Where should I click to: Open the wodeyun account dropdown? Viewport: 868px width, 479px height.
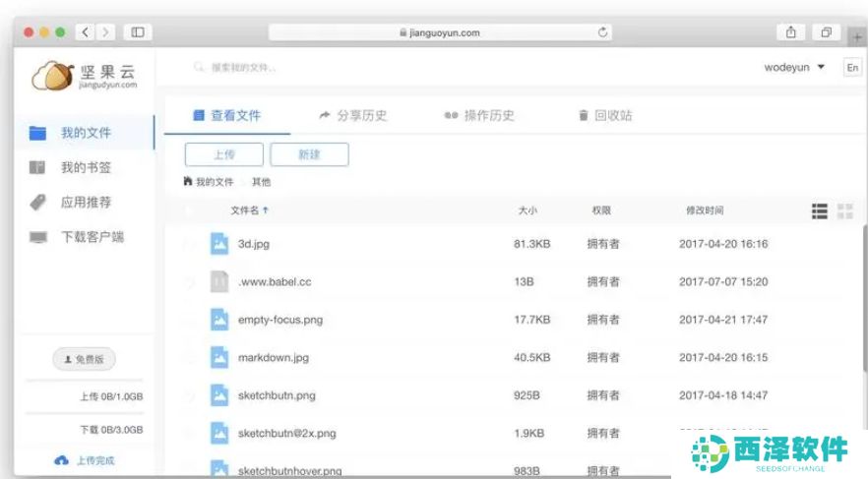click(795, 68)
